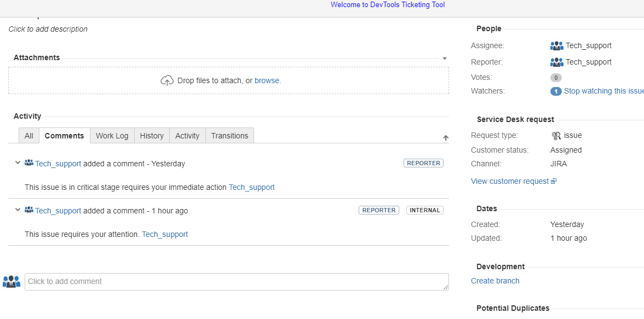Click the watchers count badge
Screen dimensions: 644x319
556,91
